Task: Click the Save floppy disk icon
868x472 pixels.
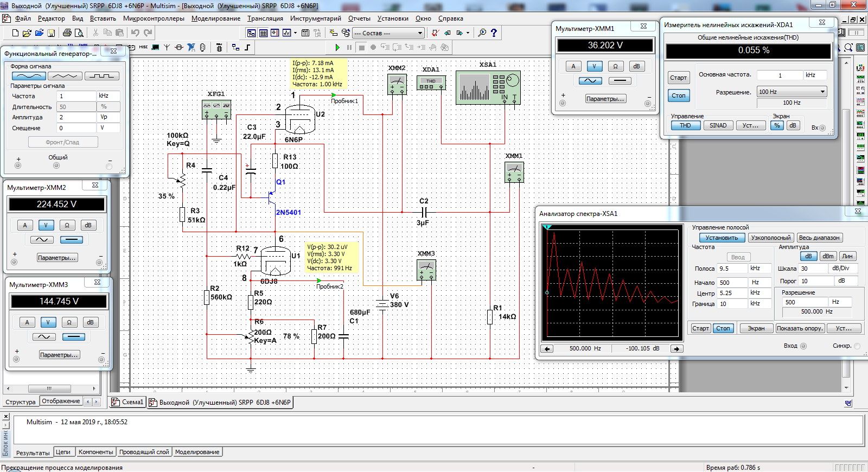Action: click(x=51, y=33)
